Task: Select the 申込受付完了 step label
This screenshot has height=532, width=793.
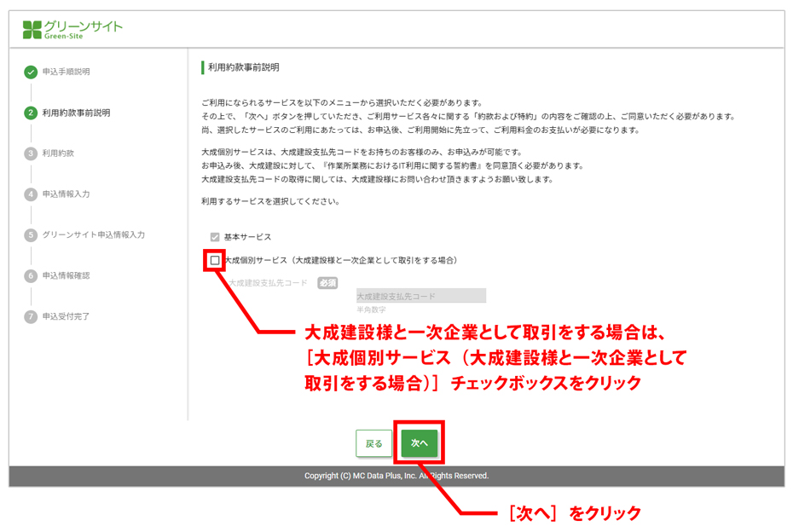Action: pos(66,316)
